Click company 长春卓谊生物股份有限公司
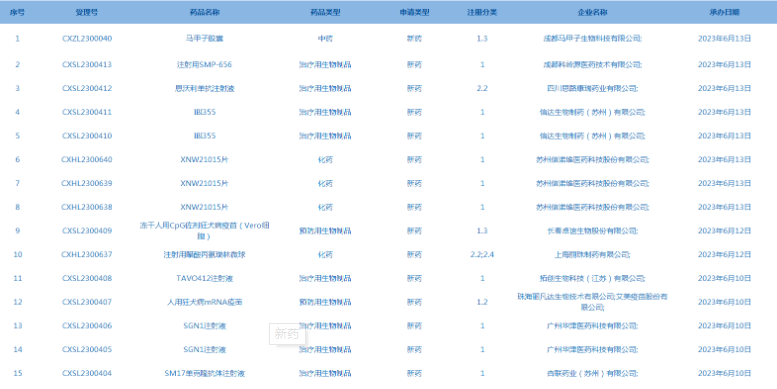Image resolution: width=777 pixels, height=389 pixels. point(593,231)
